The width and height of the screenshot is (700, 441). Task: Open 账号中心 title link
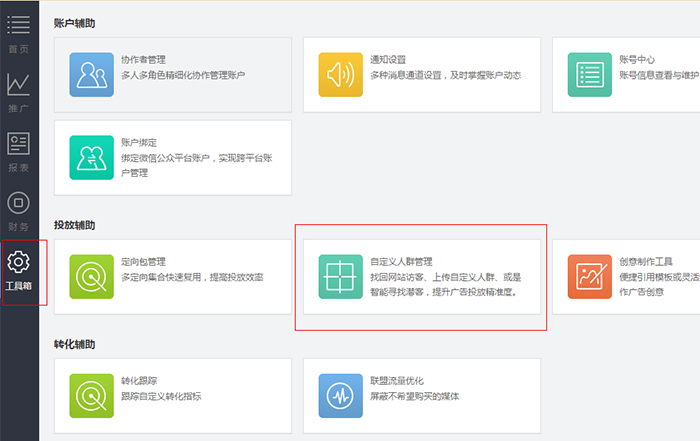[x=637, y=59]
